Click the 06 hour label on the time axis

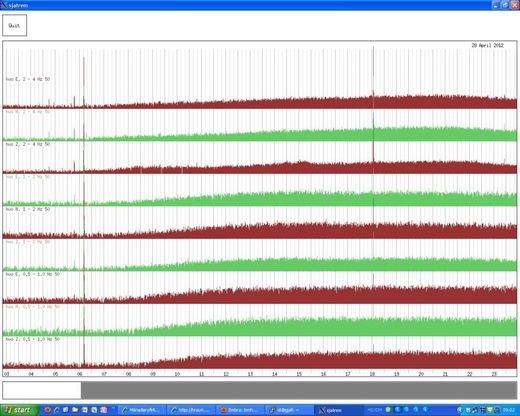point(80,374)
